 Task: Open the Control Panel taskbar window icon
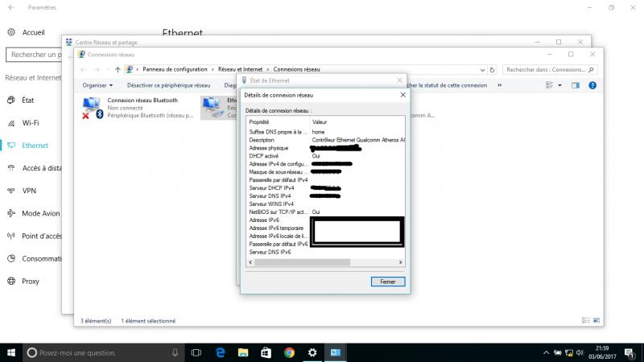tap(336, 352)
